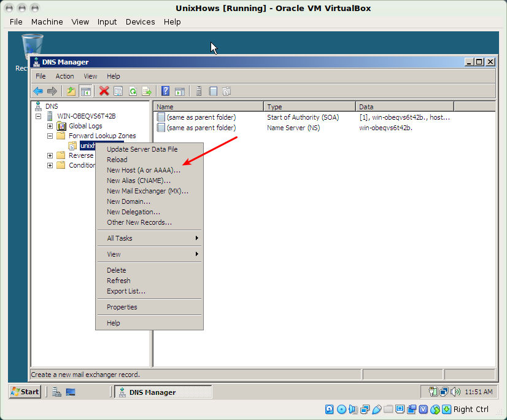Select the Start of Authority (SOA) record
Viewport: 507px width, 420px height.
pos(303,117)
